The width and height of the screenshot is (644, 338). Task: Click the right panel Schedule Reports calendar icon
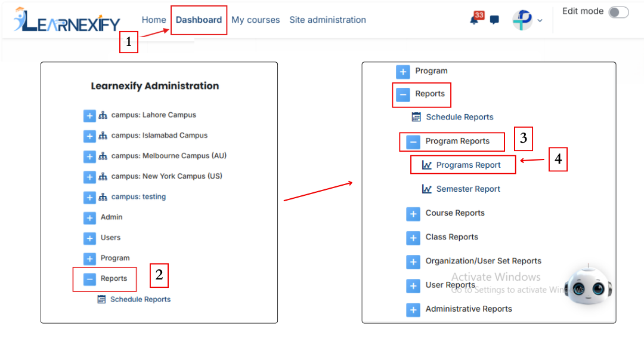click(x=416, y=117)
